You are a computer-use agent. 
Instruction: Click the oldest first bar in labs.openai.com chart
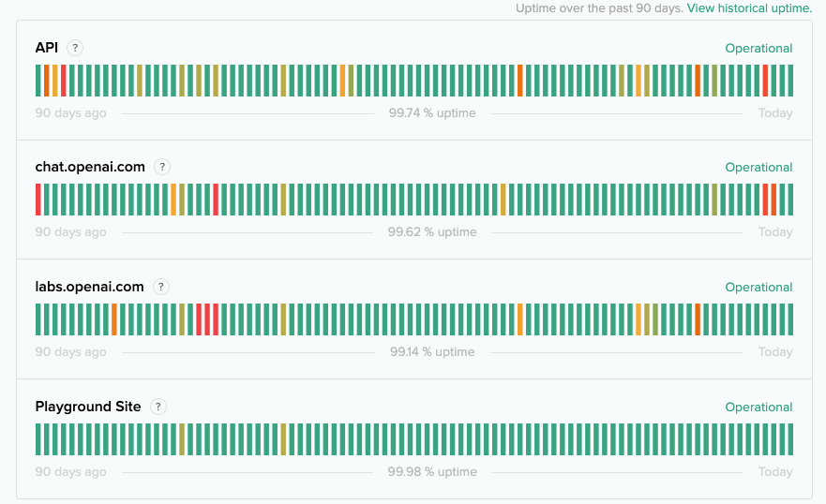tap(38, 319)
